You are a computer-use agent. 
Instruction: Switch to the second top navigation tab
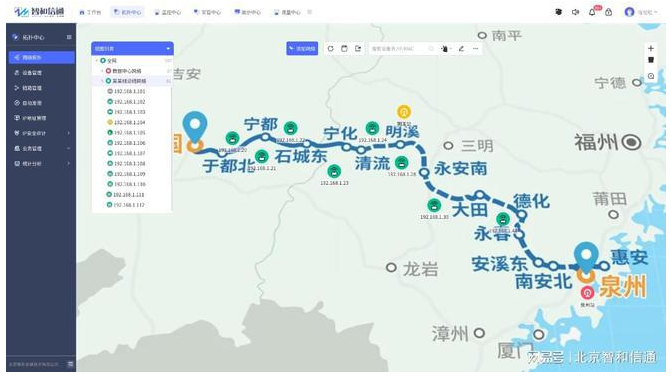pyautogui.click(x=128, y=12)
